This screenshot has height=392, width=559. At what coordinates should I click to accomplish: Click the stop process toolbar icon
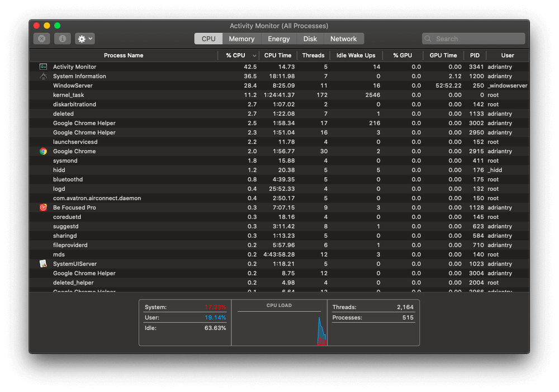[x=42, y=39]
